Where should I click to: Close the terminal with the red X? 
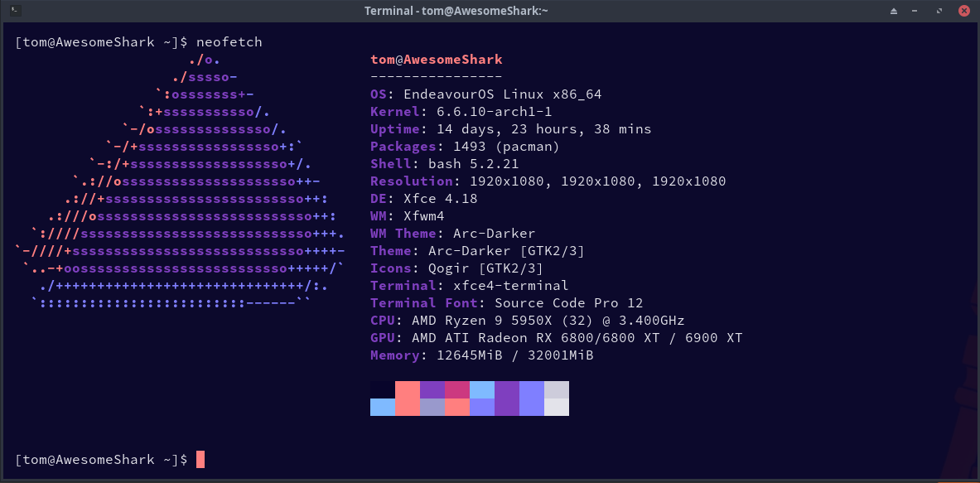point(962,12)
